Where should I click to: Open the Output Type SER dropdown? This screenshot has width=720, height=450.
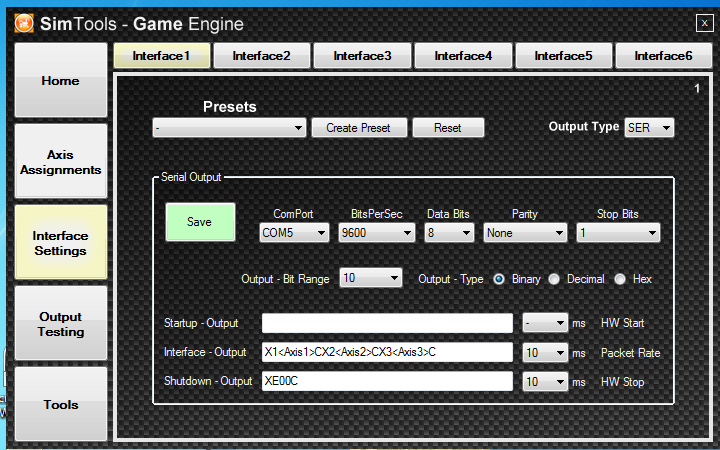point(649,127)
